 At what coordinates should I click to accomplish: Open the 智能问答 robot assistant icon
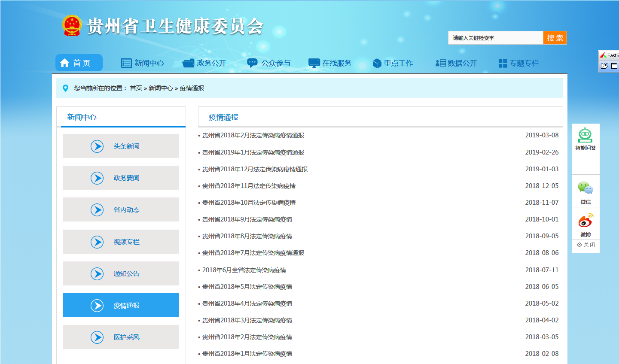pos(585,135)
